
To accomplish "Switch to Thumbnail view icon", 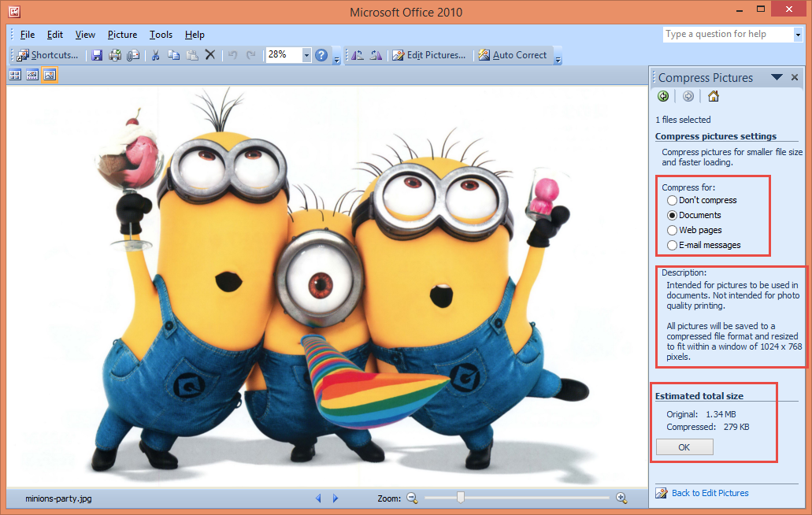I will [15, 75].
